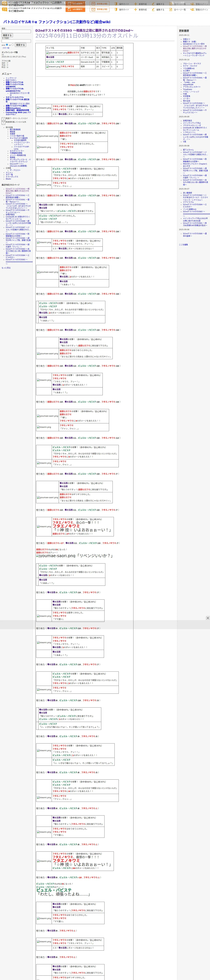Viewport: 210px width, 980px height.
Task: Open 直轄@雀荘 最強雀鬼決定戦 link
Action: [17, 110]
